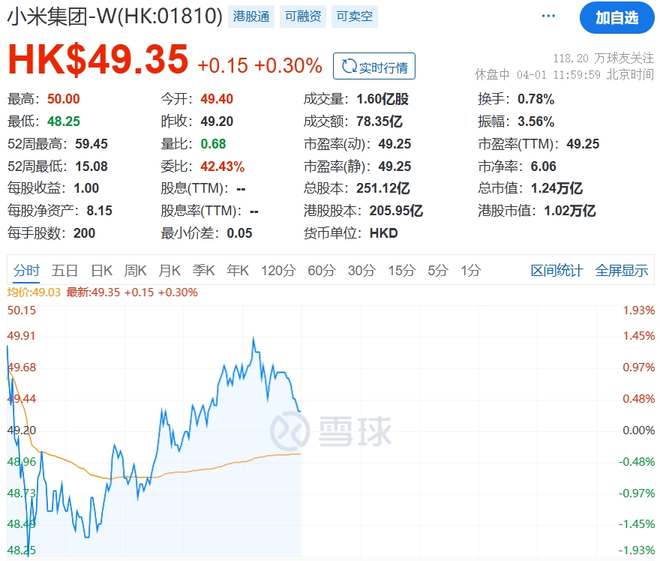Show the 年K chart tab

237,270
